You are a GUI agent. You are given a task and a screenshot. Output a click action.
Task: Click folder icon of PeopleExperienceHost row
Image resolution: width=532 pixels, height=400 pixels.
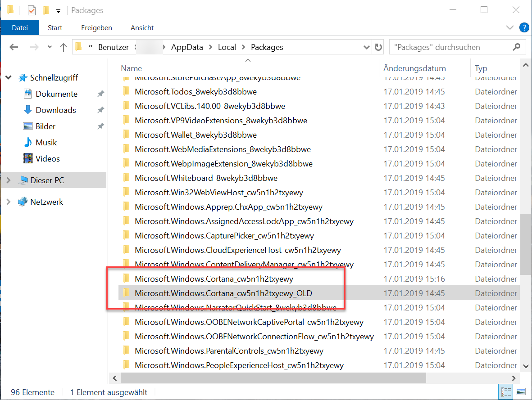(126, 365)
